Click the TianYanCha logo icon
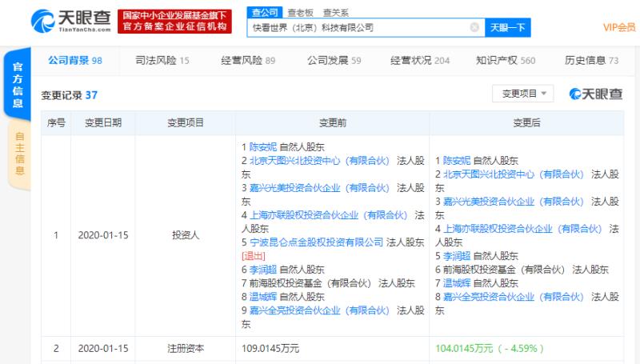 43,22
